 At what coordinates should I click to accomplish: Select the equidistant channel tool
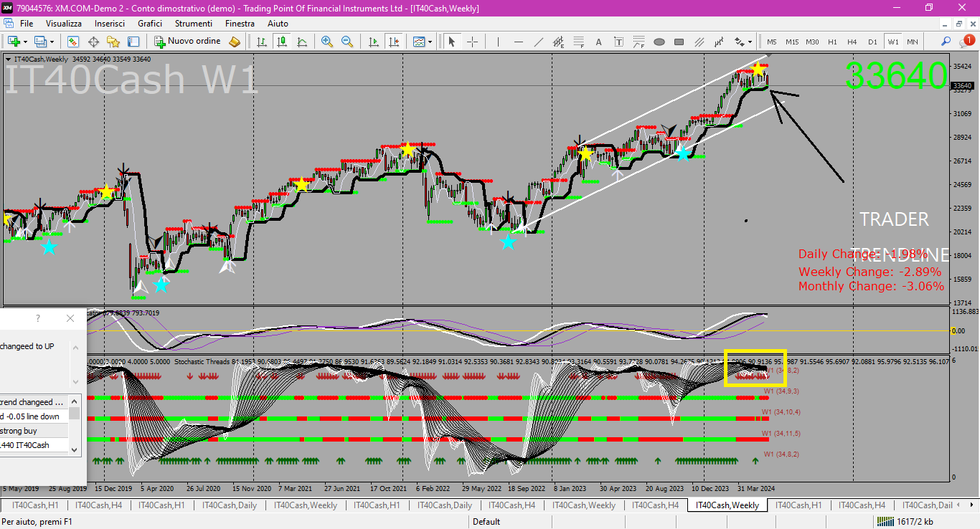[559, 42]
